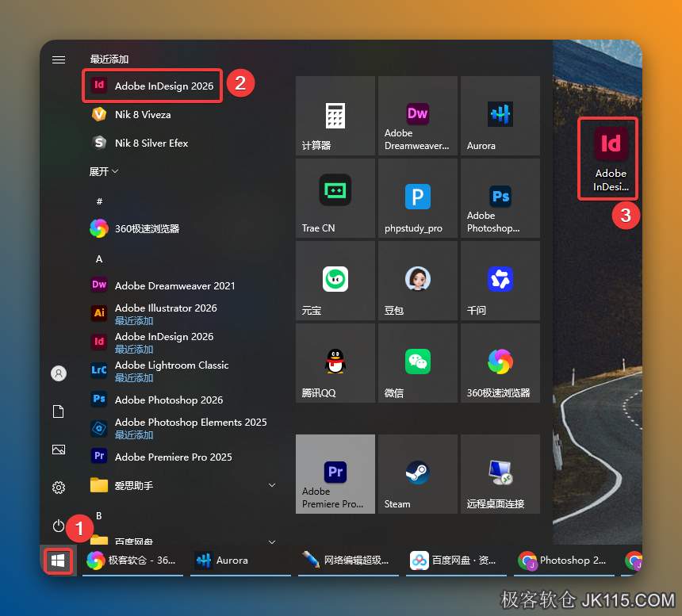The height and width of the screenshot is (616, 682).
Task: Expand the 爱思助手 folder chevron
Action: (x=272, y=485)
